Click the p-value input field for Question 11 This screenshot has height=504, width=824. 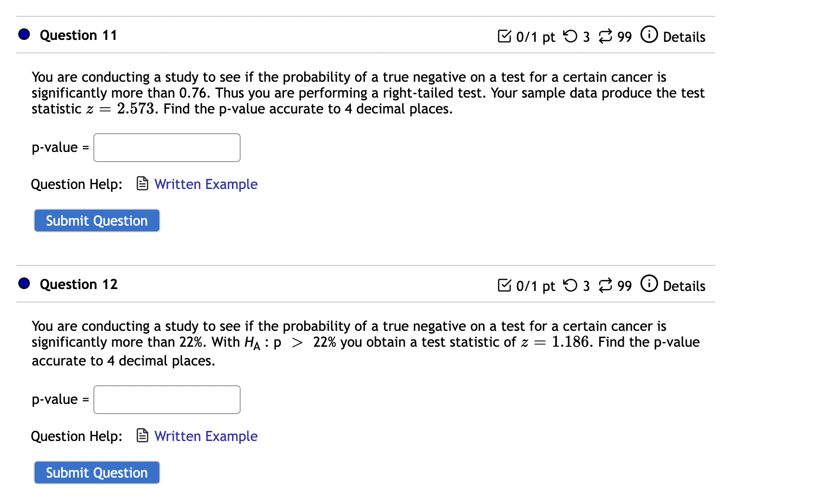(167, 147)
